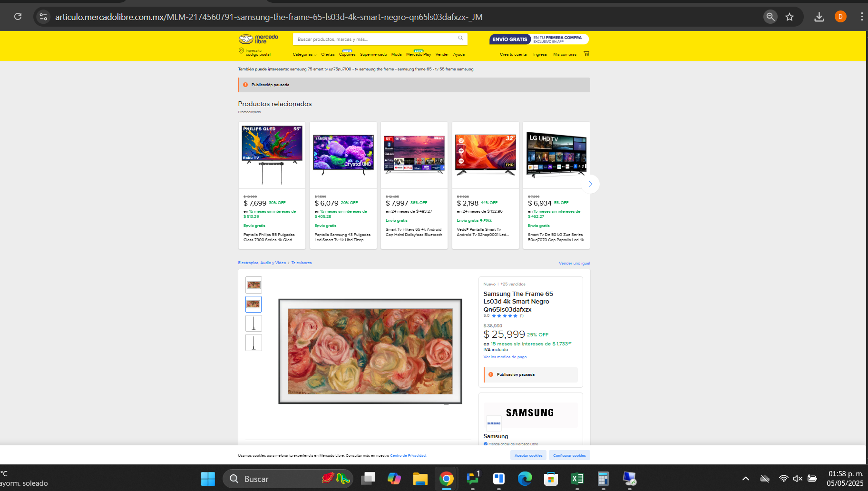Show hidden tray icons chevron

[746, 479]
